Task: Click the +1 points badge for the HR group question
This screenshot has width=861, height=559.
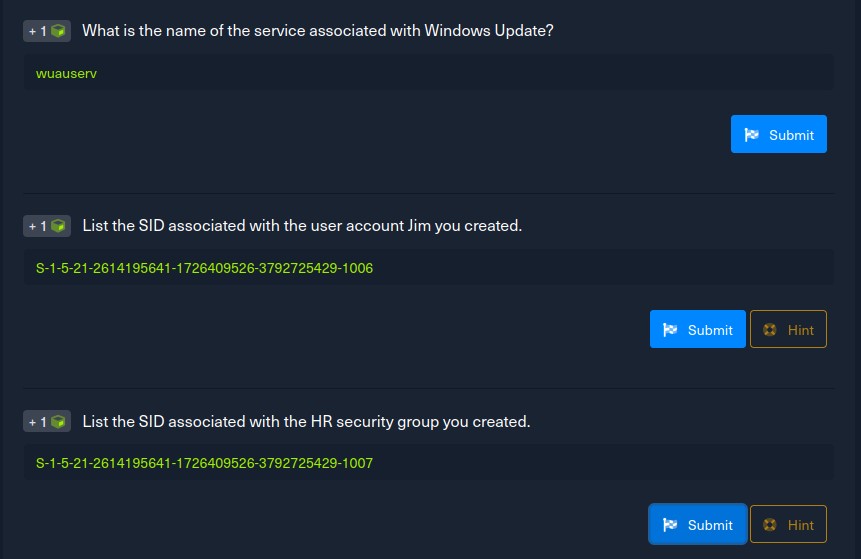Action: pos(47,421)
